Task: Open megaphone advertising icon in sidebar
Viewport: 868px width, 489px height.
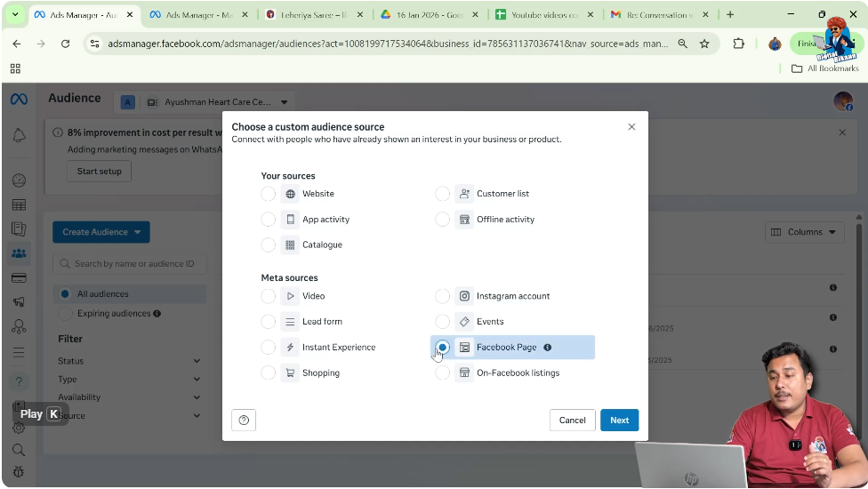Action: pos(19,302)
